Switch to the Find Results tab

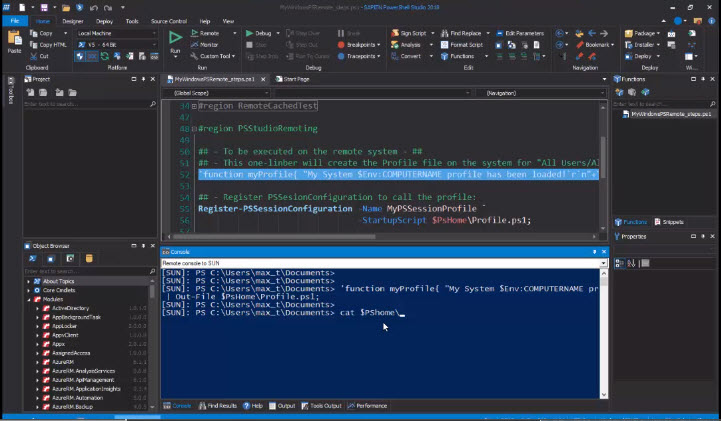click(x=217, y=406)
